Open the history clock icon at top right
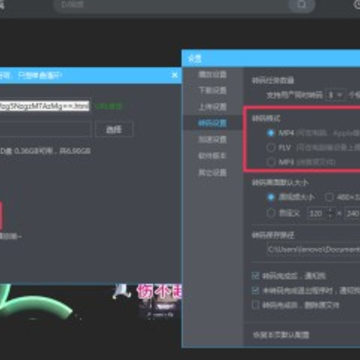This screenshot has width=360, height=360. tap(357, 4)
